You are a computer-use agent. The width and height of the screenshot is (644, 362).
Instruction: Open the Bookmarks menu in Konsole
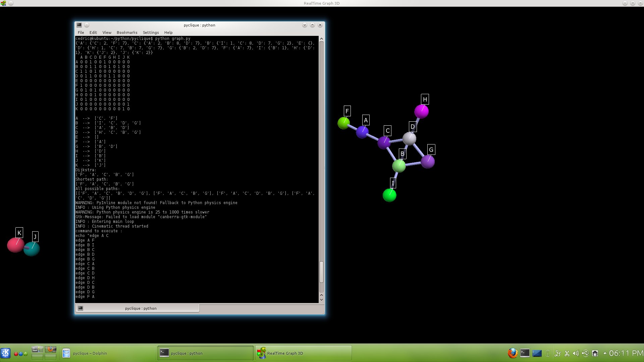coord(127,33)
